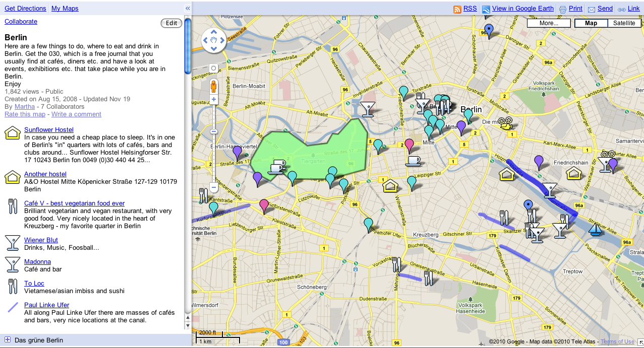644x348 pixels.
Task: Click the coffee cup marker in Tiergarten
Action: [277, 166]
